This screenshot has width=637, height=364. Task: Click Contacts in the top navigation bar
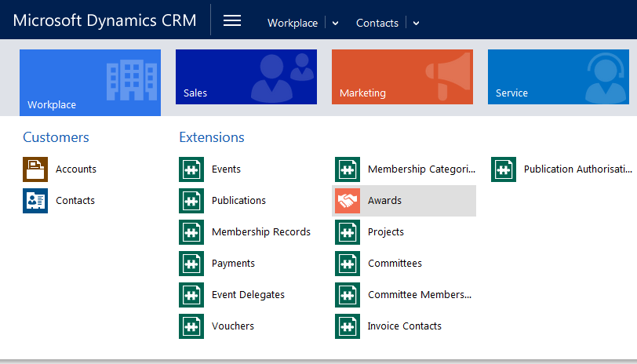click(377, 24)
